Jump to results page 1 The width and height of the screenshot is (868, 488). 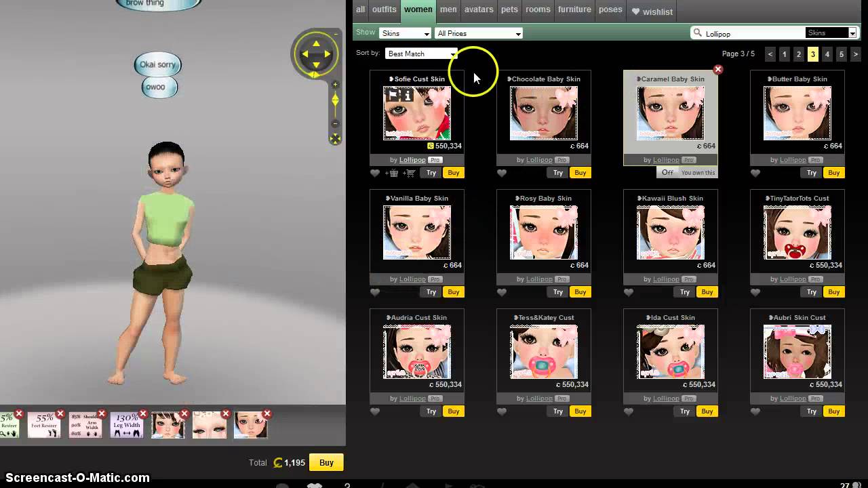pos(785,54)
